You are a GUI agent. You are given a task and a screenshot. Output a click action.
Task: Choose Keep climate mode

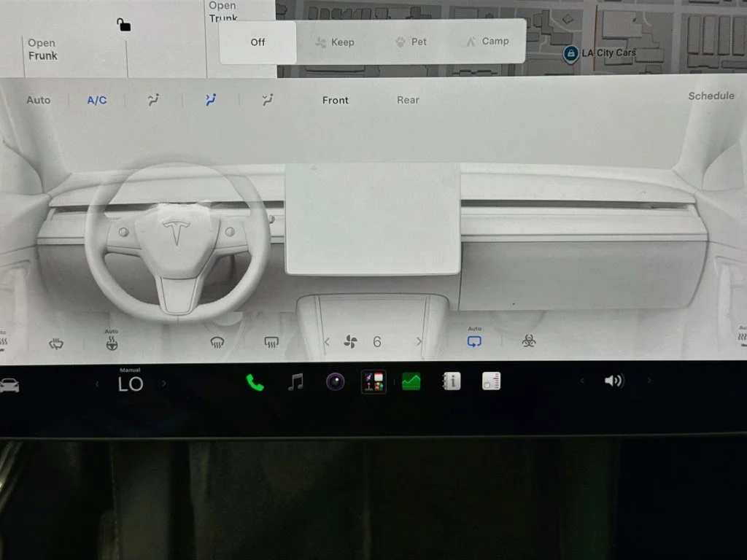[x=334, y=42]
